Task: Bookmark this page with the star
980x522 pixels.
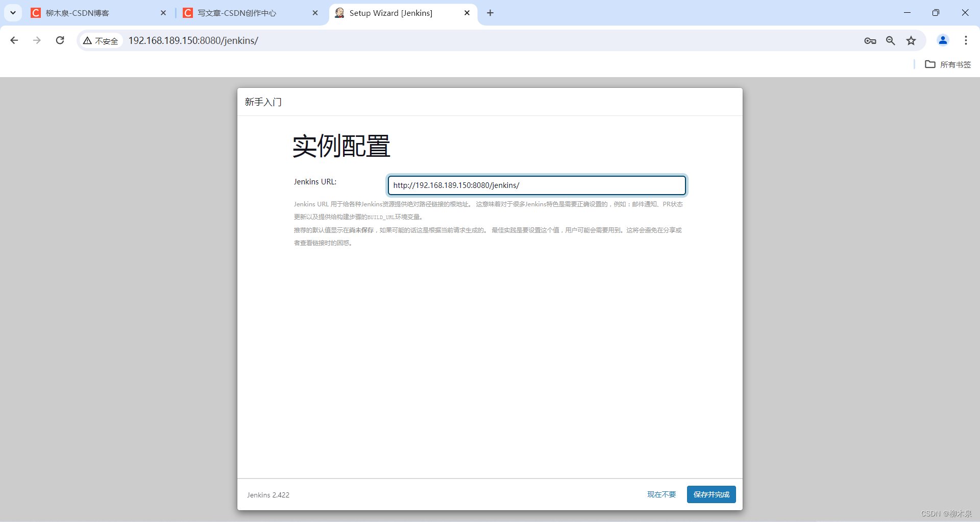Action: (911, 41)
